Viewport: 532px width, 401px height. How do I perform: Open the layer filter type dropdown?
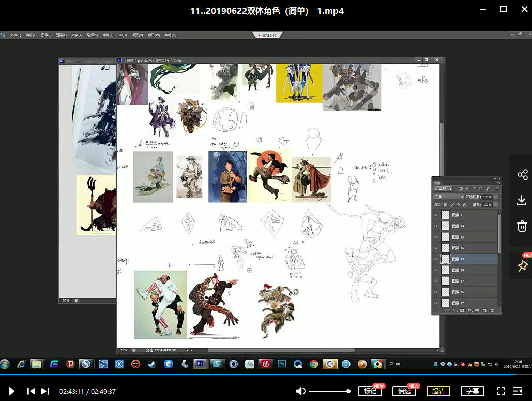[443, 189]
